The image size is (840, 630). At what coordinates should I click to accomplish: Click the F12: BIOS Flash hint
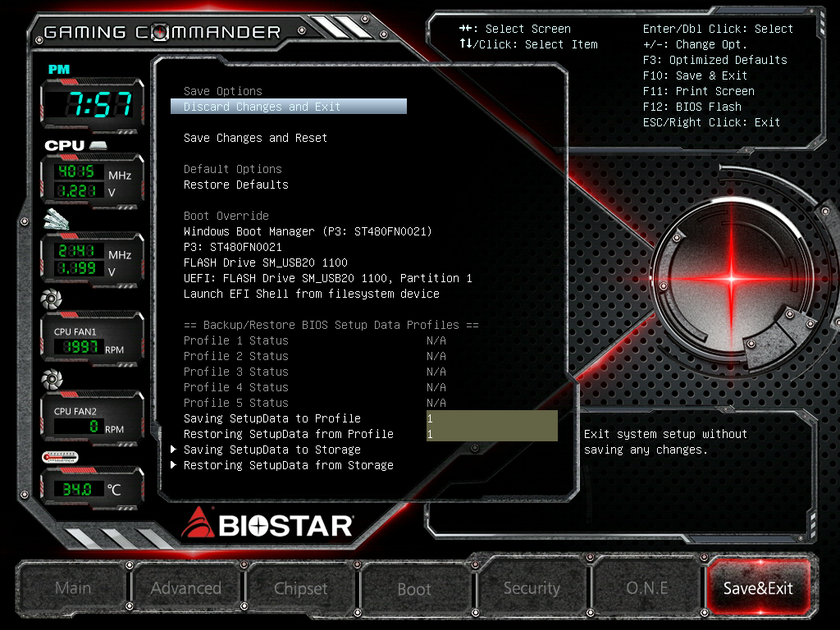pyautogui.click(x=692, y=107)
